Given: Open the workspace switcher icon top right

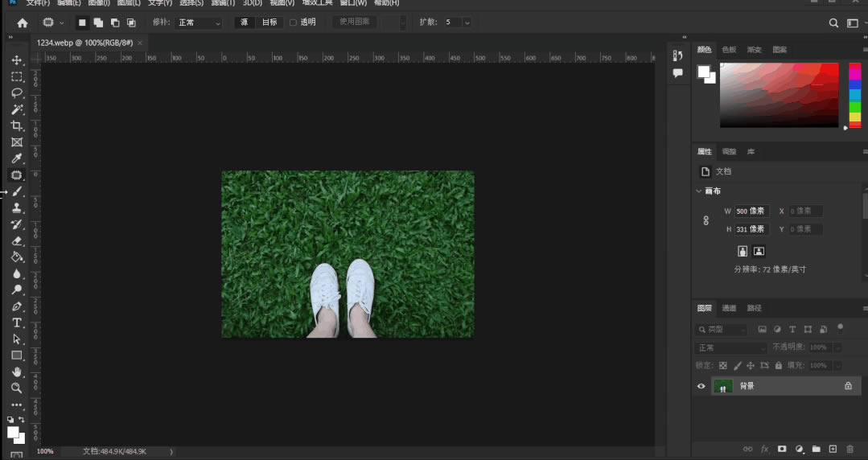Looking at the screenshot, I should pos(853,23).
